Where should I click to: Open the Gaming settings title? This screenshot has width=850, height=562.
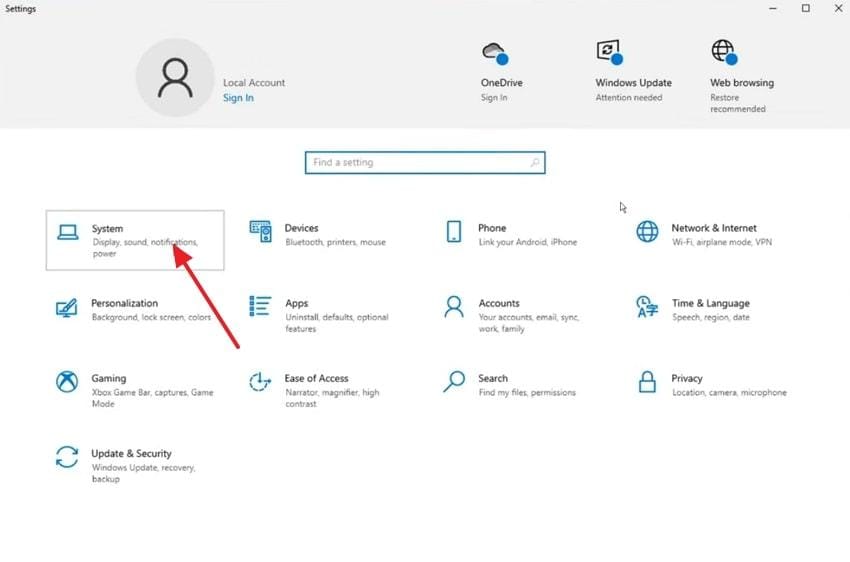tap(108, 378)
